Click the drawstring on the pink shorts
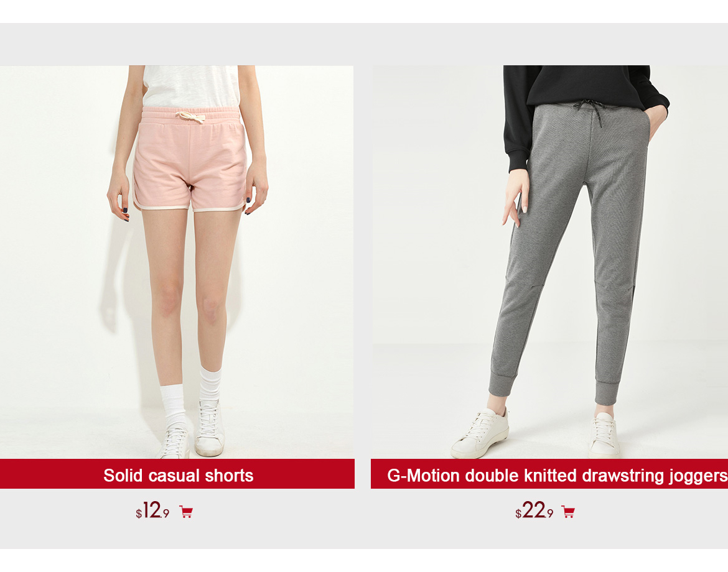The height and width of the screenshot is (572, 728). [x=191, y=118]
